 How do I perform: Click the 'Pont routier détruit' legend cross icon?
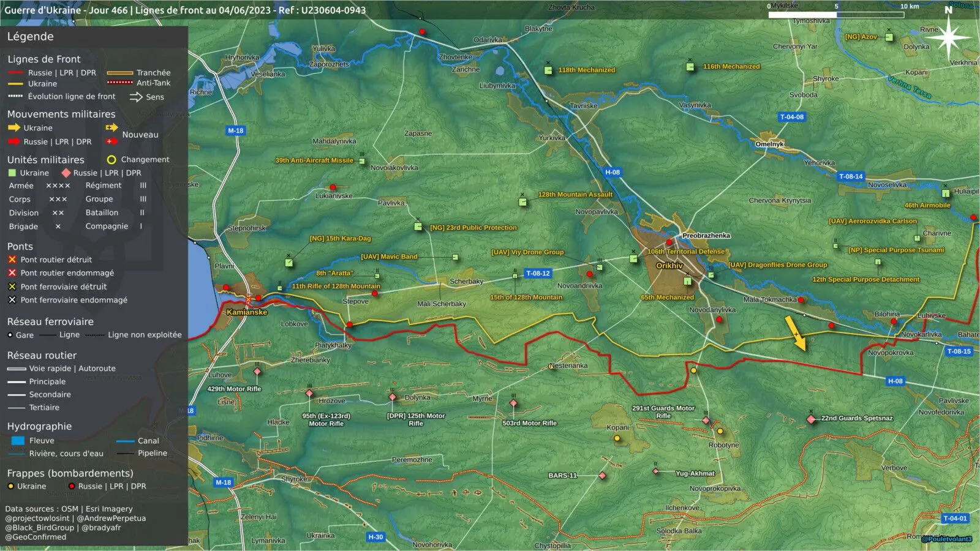click(12, 260)
